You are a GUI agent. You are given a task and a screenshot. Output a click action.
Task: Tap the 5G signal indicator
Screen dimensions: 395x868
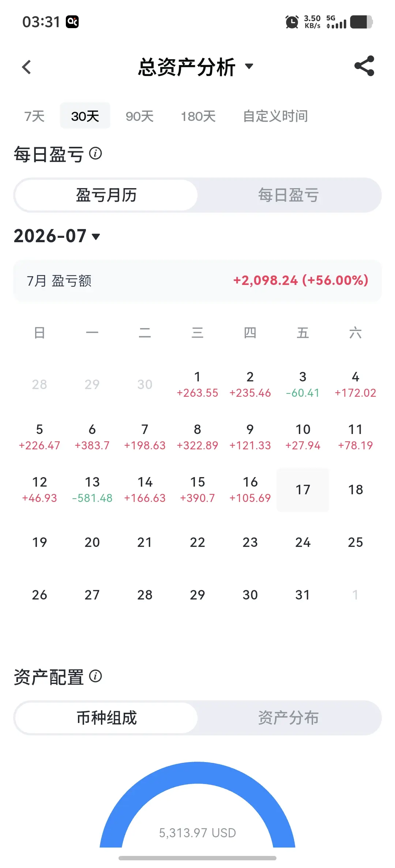(x=336, y=22)
